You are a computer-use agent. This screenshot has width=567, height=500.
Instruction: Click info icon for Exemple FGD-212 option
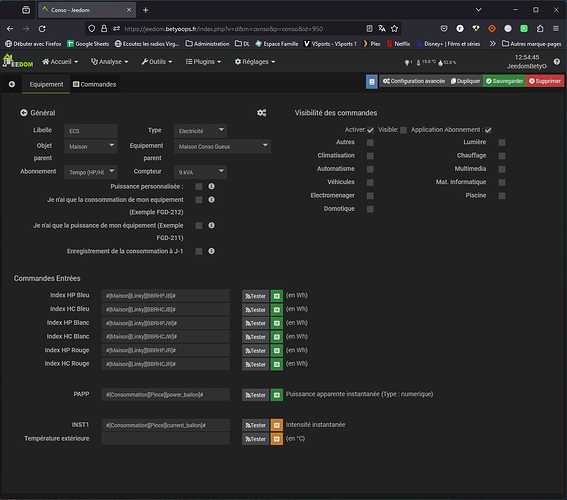(212, 200)
